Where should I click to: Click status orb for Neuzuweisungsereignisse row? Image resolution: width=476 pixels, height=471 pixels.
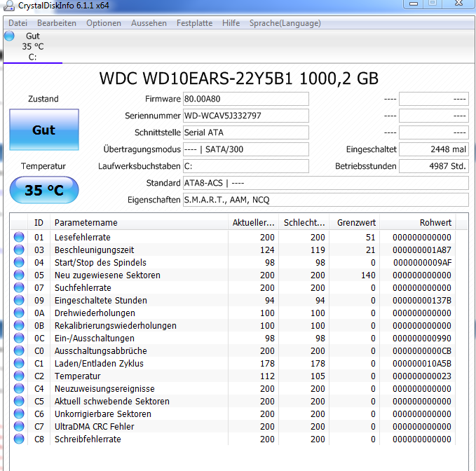[19, 388]
